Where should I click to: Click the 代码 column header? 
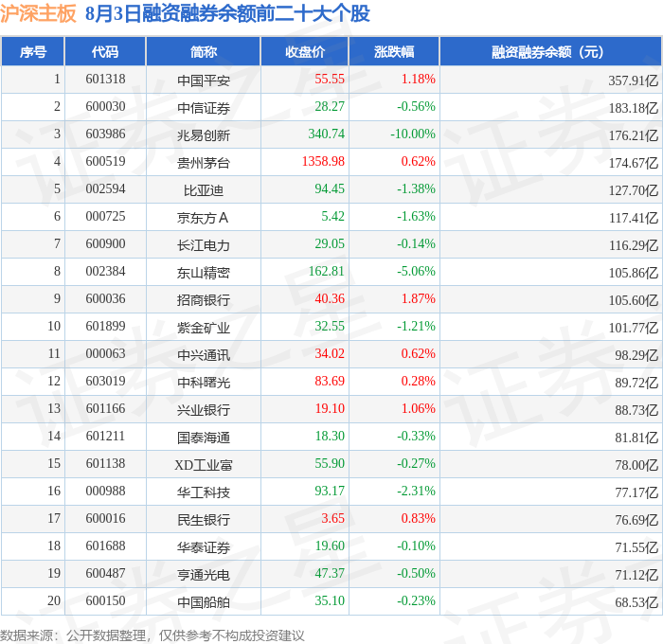[105, 51]
